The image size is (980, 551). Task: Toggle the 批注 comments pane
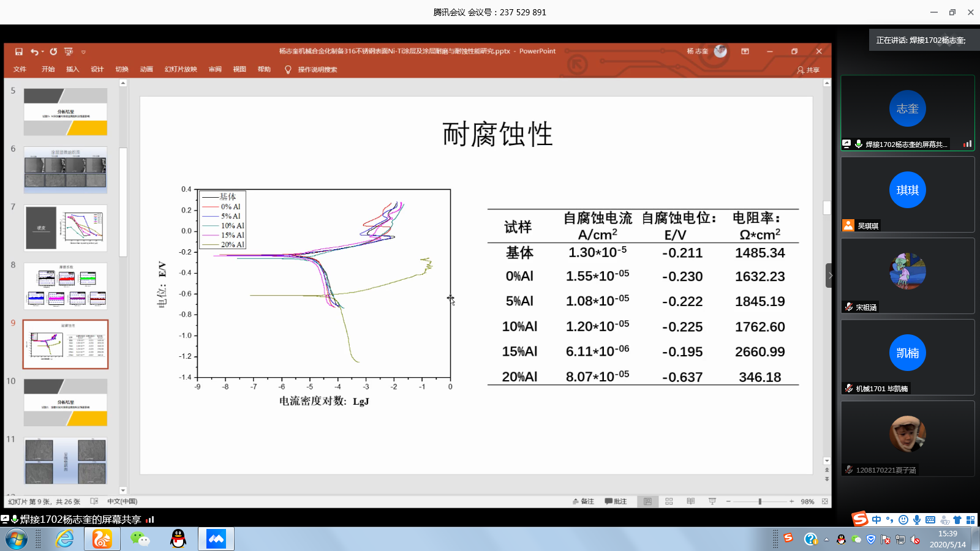point(616,501)
